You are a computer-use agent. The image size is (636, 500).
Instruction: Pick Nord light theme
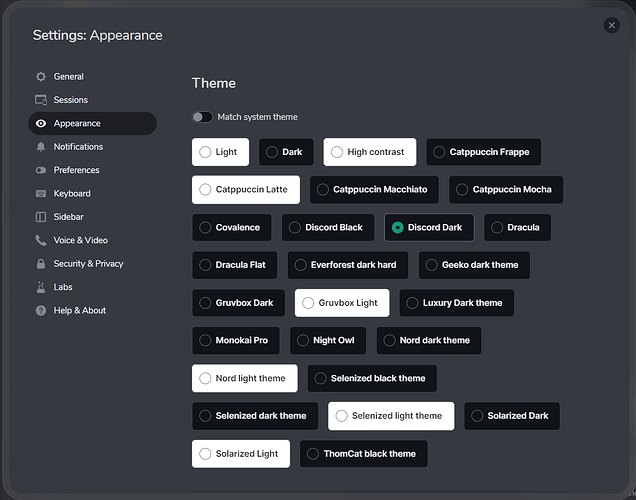pyautogui.click(x=245, y=378)
